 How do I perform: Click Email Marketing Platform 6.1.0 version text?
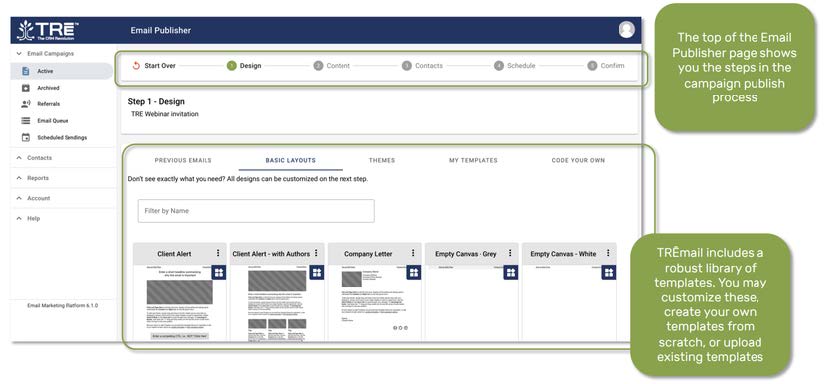point(62,305)
